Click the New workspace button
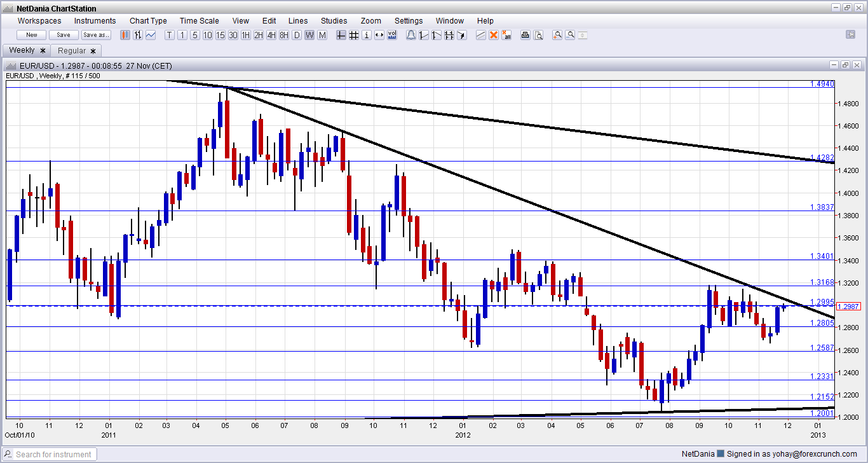Viewport: 868px width, 463px height. (31, 35)
